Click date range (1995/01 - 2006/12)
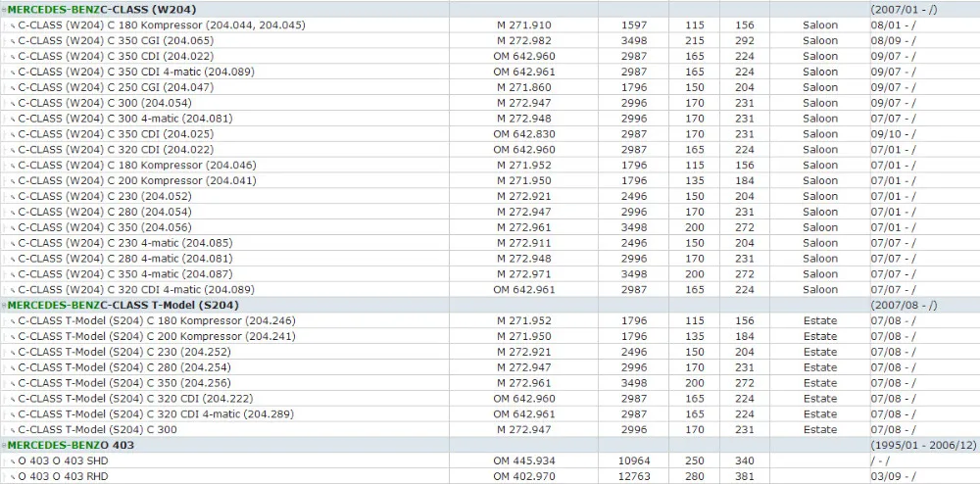The image size is (980, 484). tap(923, 445)
